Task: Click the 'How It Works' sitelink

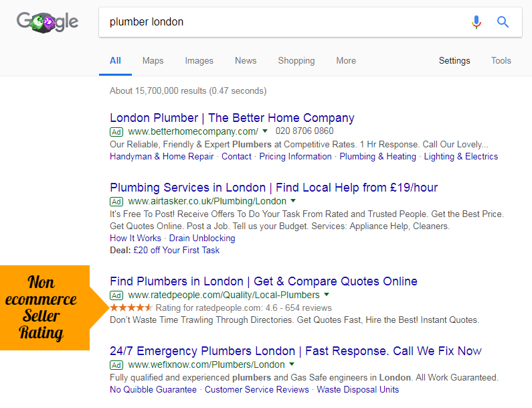Action: tap(135, 238)
